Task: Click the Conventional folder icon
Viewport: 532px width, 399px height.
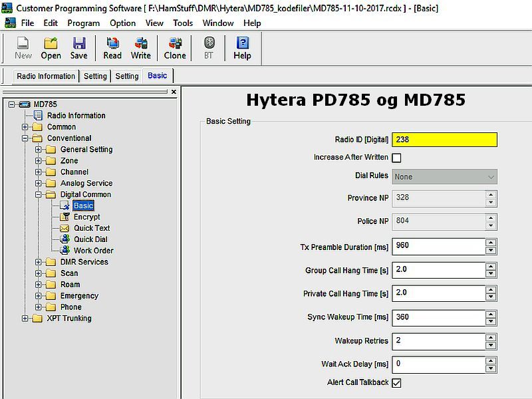Action: pyautogui.click(x=37, y=138)
